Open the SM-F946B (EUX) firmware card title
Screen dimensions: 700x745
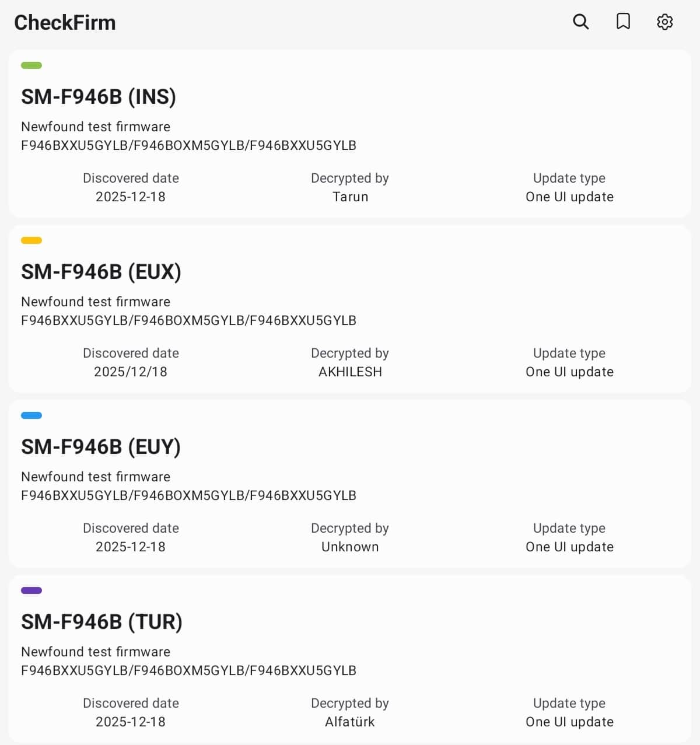click(x=101, y=272)
